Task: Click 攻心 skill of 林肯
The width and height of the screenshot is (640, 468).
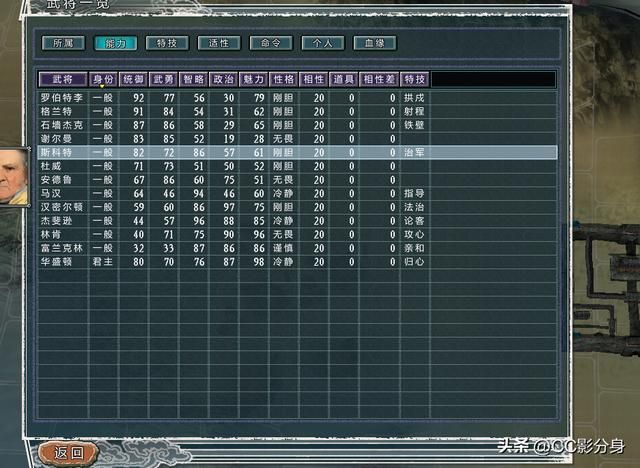Action: coord(414,235)
